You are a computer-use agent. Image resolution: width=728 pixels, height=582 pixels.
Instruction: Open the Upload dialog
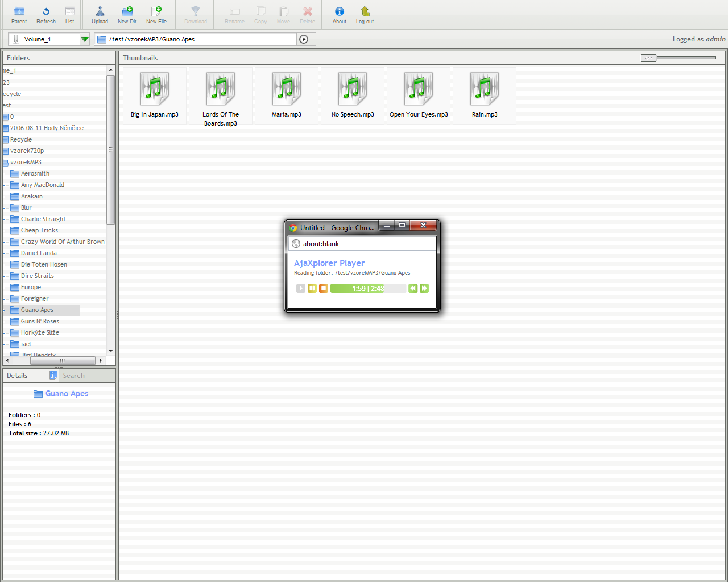click(x=100, y=15)
